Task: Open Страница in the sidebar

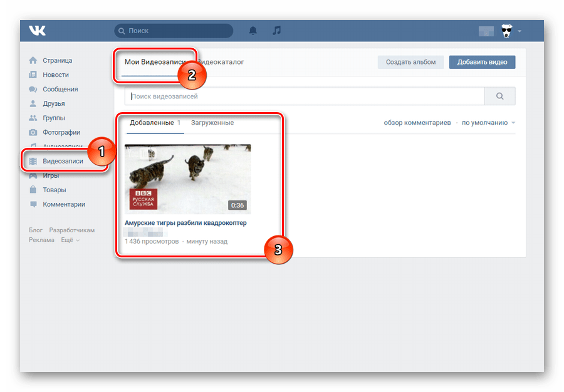Action: (x=57, y=60)
